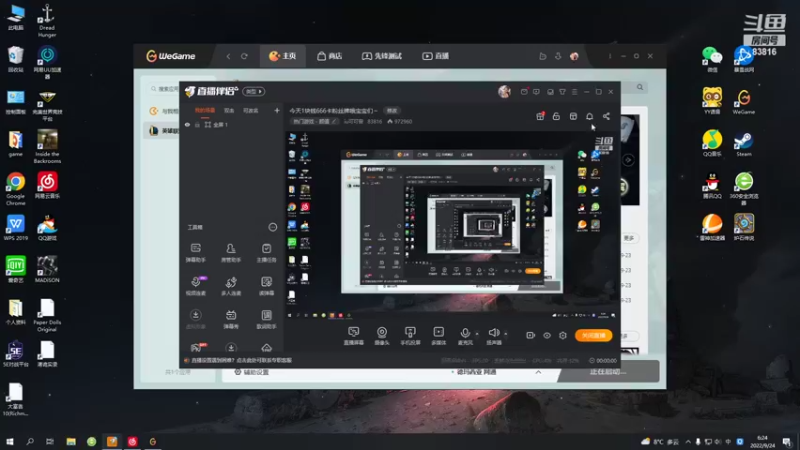Focus the WeGame search input field
Screen dimensions: 800x450
click(164, 89)
